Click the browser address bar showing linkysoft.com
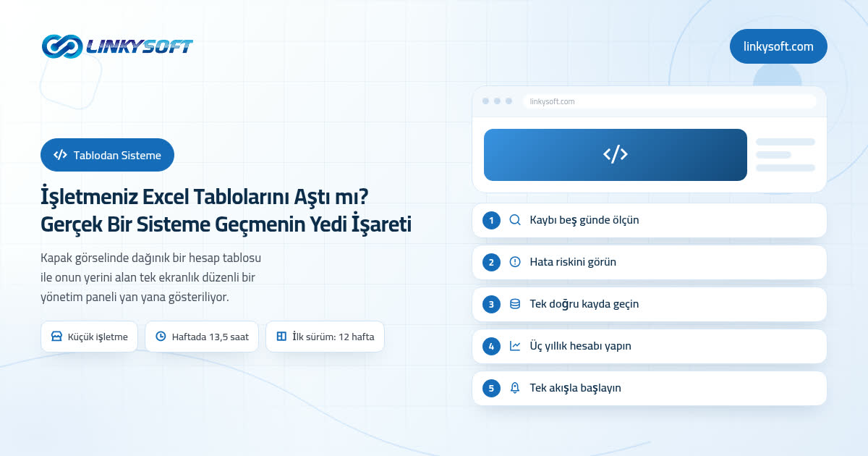Screen dimensions: 868x456 tap(669, 101)
